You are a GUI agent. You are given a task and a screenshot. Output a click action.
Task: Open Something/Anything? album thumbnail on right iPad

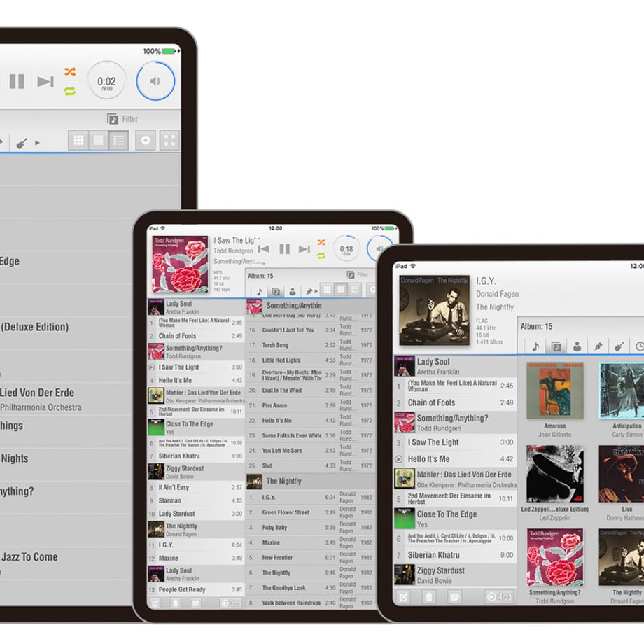pos(555,557)
